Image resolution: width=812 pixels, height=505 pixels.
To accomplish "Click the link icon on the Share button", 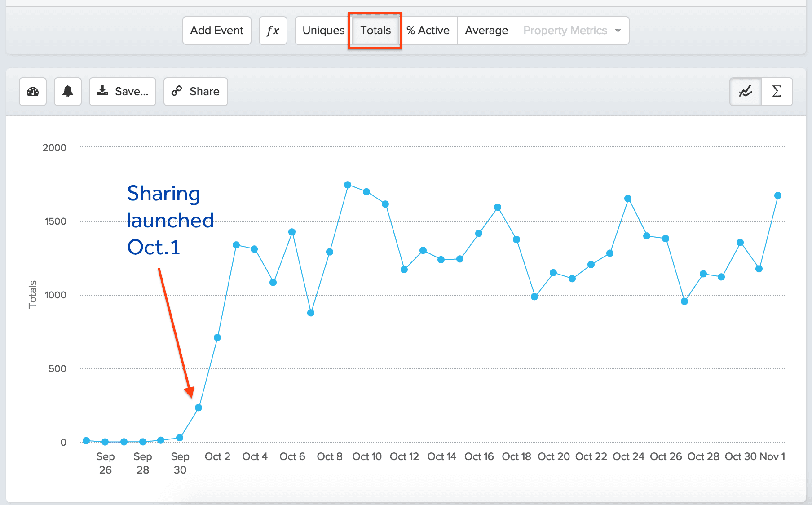I will (x=177, y=91).
